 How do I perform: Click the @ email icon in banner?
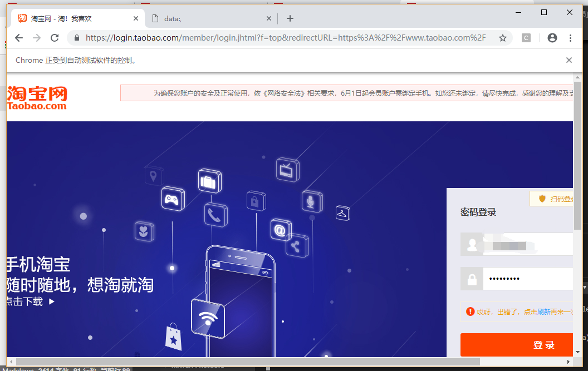pos(281,229)
